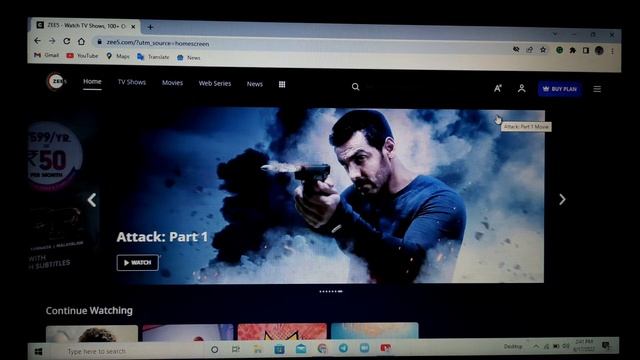Go to TV Shows section
The image size is (640, 360).
[131, 82]
